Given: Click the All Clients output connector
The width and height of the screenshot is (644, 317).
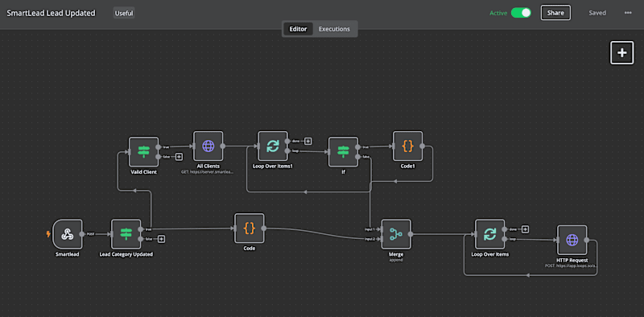Looking at the screenshot, I should 223,146.
